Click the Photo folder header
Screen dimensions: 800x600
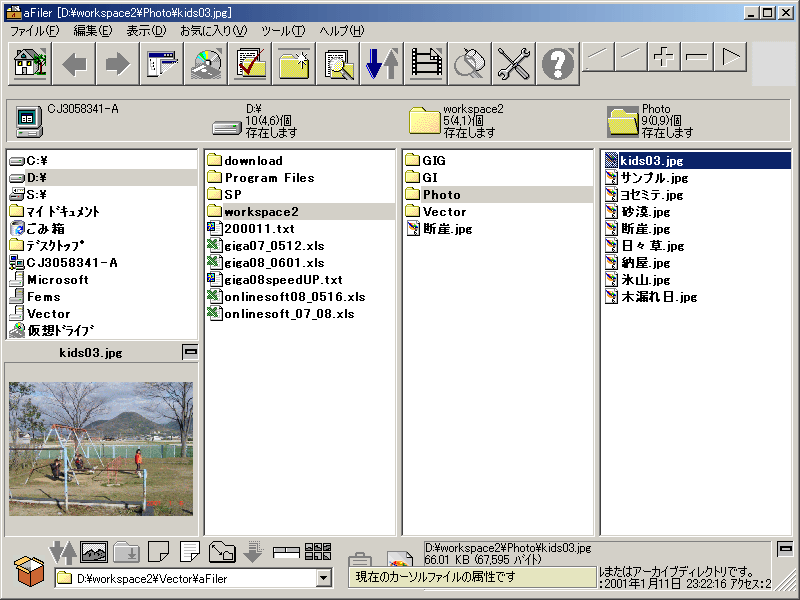(651, 121)
